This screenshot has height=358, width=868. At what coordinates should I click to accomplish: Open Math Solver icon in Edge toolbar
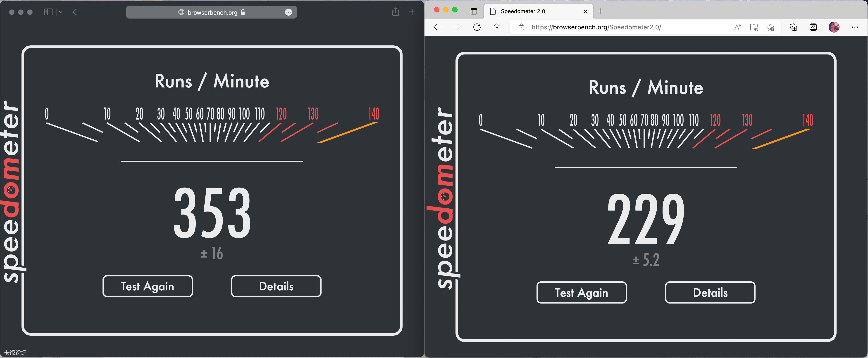click(813, 27)
